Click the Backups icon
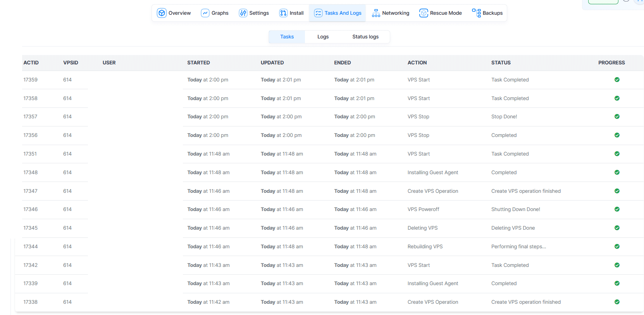 (x=476, y=13)
